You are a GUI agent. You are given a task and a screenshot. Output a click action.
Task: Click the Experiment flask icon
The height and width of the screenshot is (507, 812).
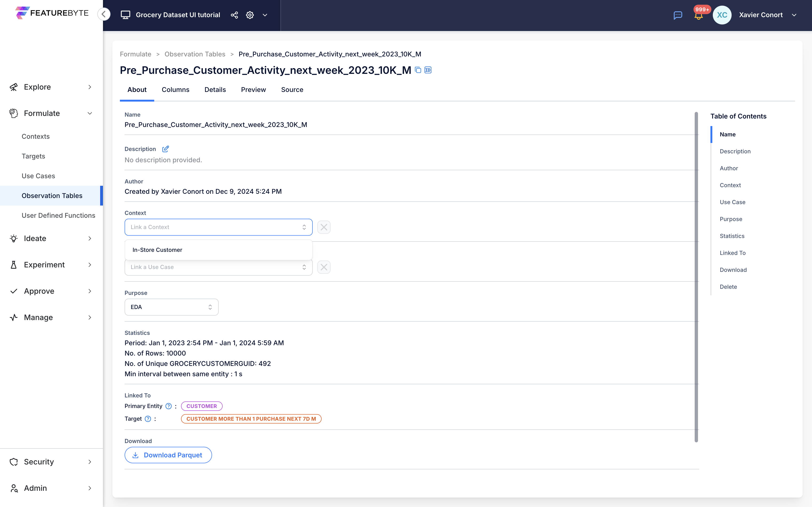tap(13, 265)
